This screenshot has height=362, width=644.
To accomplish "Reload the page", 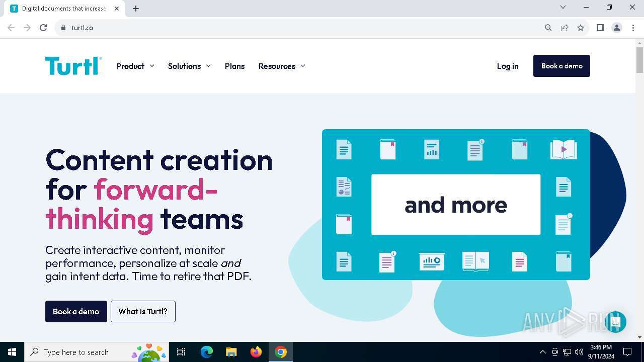I will click(x=43, y=28).
